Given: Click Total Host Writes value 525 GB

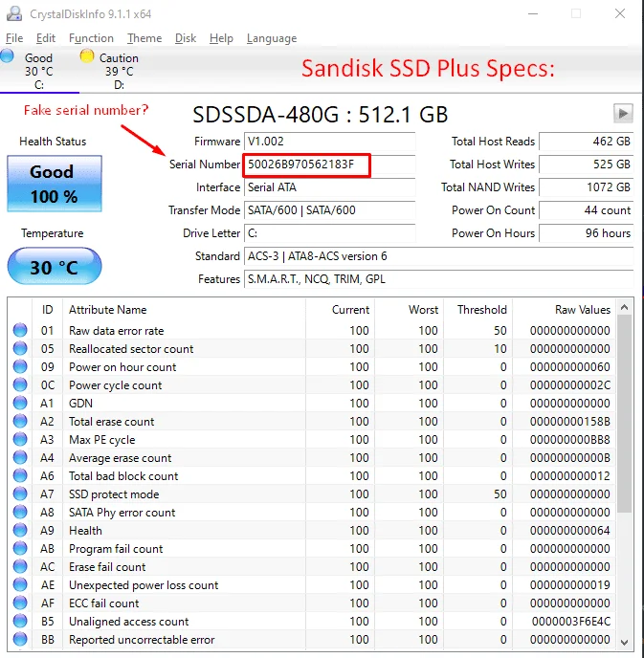Looking at the screenshot, I should pyautogui.click(x=586, y=164).
